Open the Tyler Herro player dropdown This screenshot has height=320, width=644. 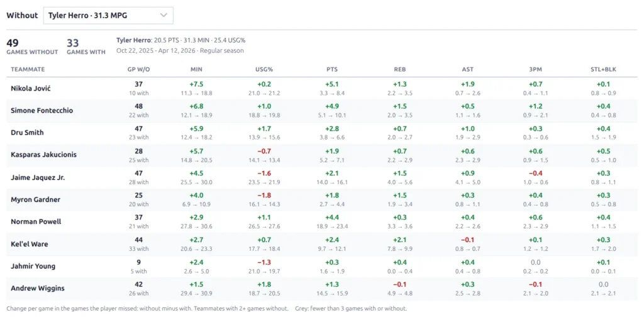(108, 15)
